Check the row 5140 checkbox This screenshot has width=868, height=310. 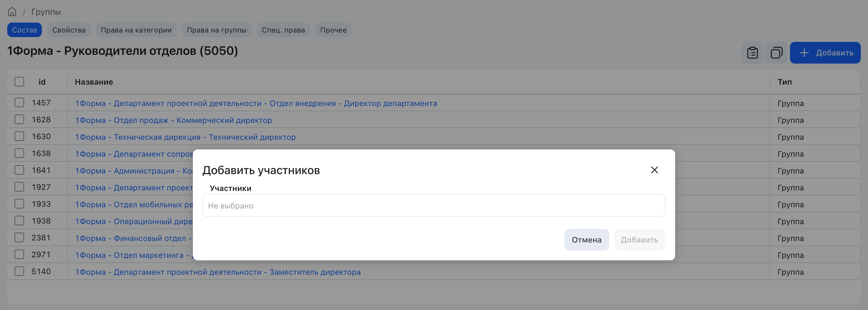click(19, 271)
